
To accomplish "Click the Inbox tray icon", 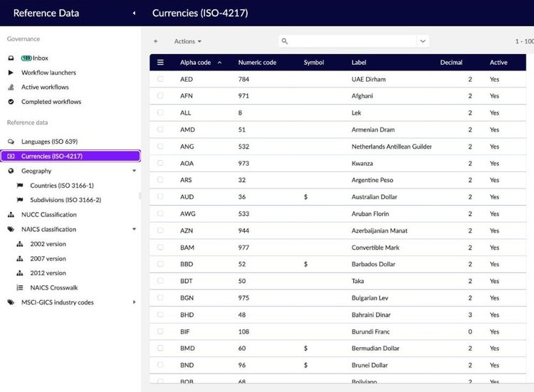I will click(x=11, y=58).
